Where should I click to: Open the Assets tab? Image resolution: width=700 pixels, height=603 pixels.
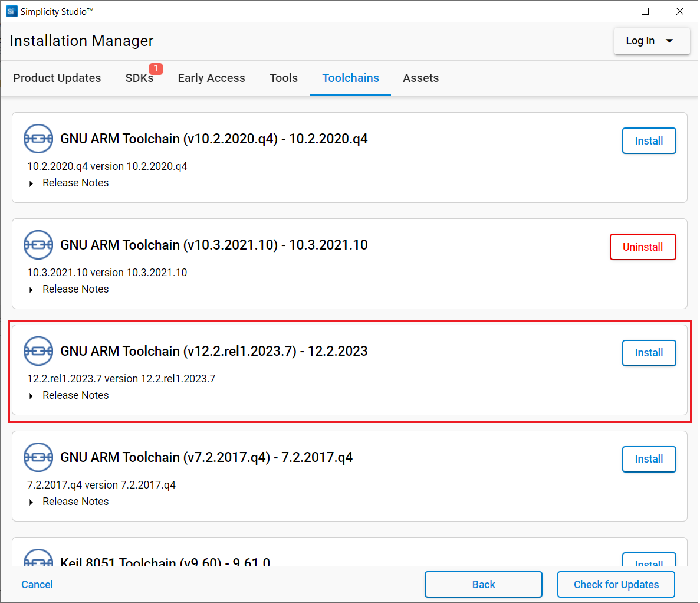coord(420,78)
